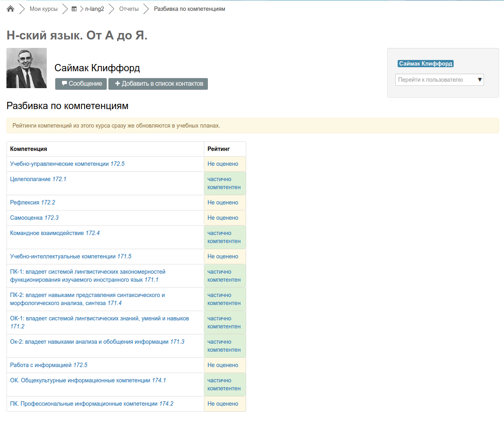Screen dimensions: 504x423
Task: Open Самооценка 172.3 competency link
Action: pos(34,218)
